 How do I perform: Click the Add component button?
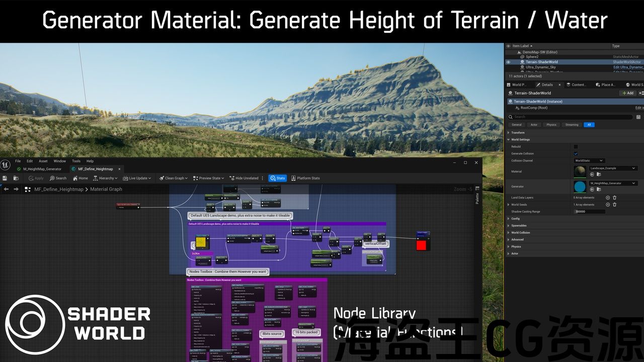627,93
